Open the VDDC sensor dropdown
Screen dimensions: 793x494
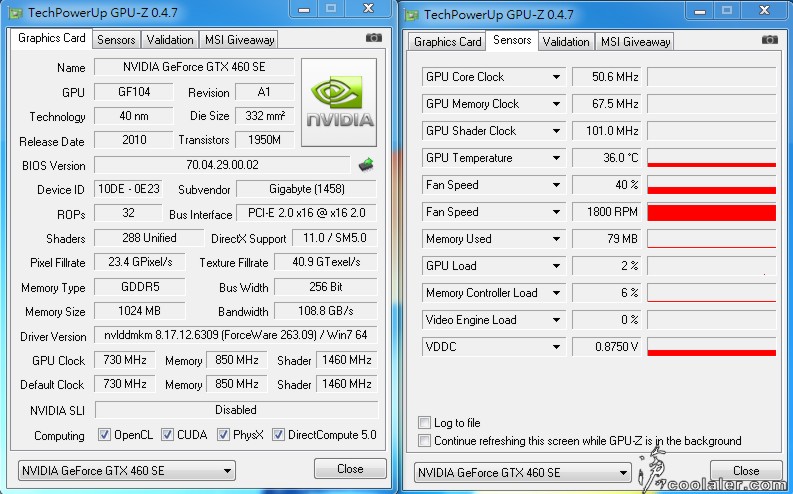tap(556, 347)
